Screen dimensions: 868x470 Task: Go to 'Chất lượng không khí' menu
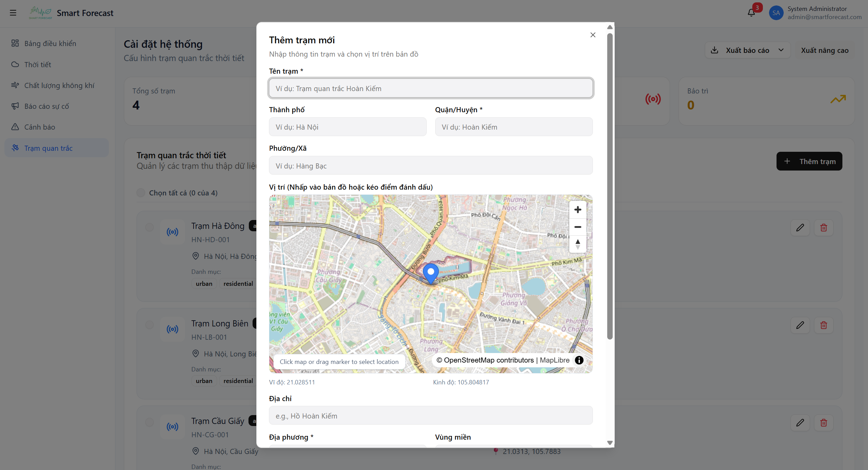(x=59, y=85)
